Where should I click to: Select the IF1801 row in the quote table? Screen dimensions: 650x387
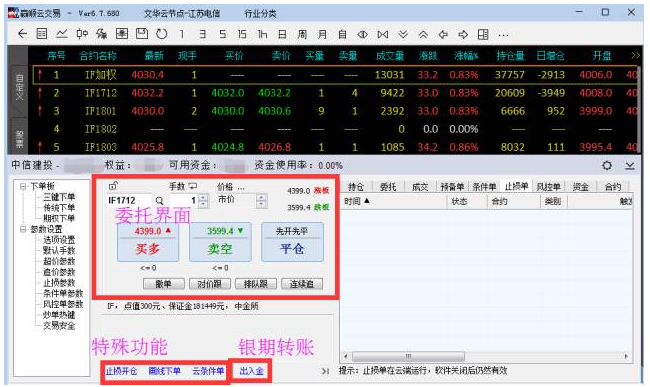(334, 111)
